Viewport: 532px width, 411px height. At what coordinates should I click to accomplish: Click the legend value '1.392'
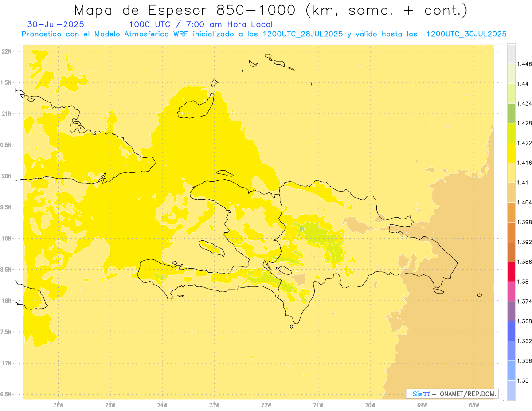(524, 242)
